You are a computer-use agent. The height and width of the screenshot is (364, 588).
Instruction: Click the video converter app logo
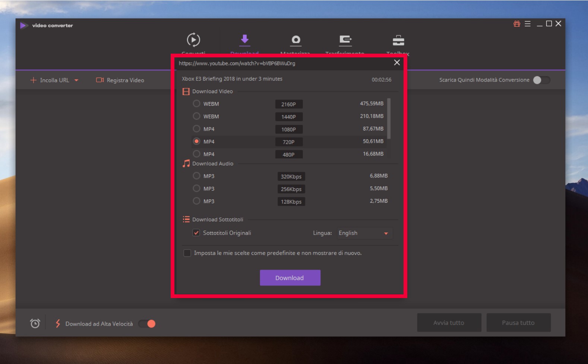pos(24,25)
